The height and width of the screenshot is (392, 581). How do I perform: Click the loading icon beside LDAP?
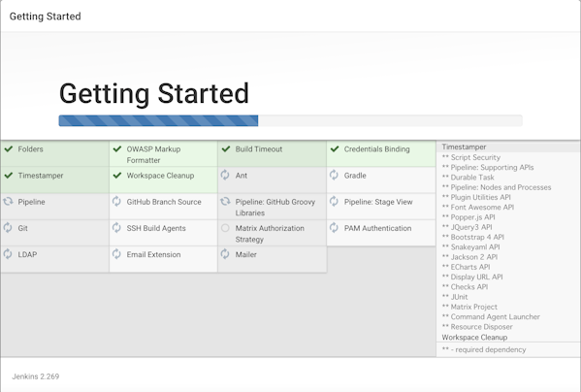point(8,254)
